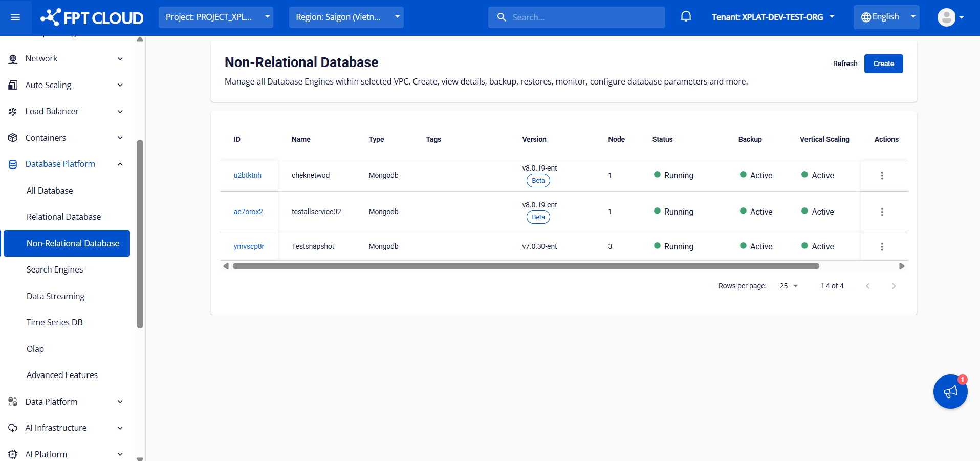Open actions menu for cheknetwod database
Image resolution: width=980 pixels, height=461 pixels.
882,176
